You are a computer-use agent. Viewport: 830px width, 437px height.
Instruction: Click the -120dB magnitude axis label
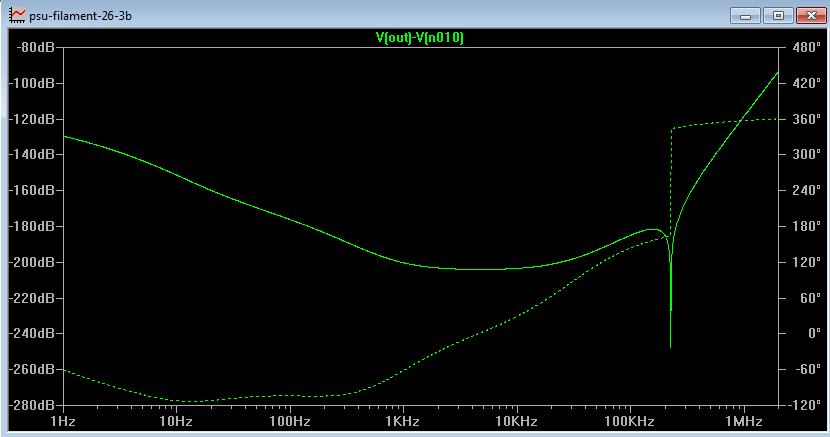tap(32, 119)
